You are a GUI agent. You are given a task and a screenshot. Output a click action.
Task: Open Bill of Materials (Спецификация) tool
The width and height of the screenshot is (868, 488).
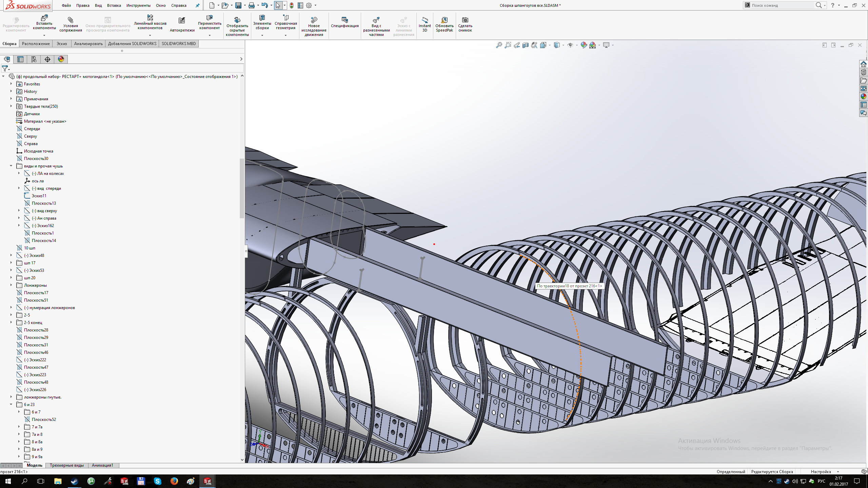click(x=344, y=20)
